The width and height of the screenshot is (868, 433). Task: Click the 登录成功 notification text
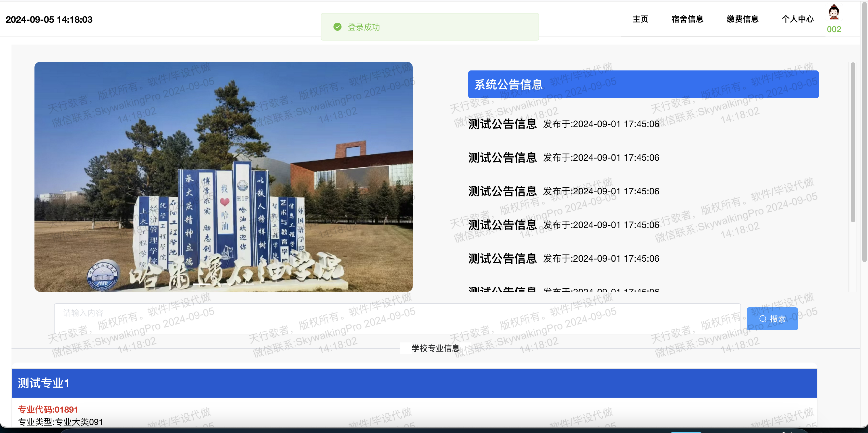click(364, 27)
